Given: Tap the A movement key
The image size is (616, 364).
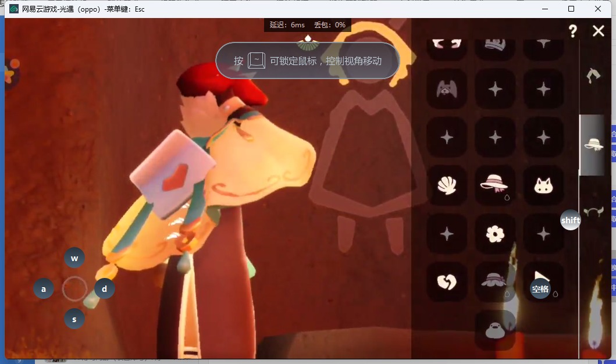Looking at the screenshot, I should coord(44,288).
